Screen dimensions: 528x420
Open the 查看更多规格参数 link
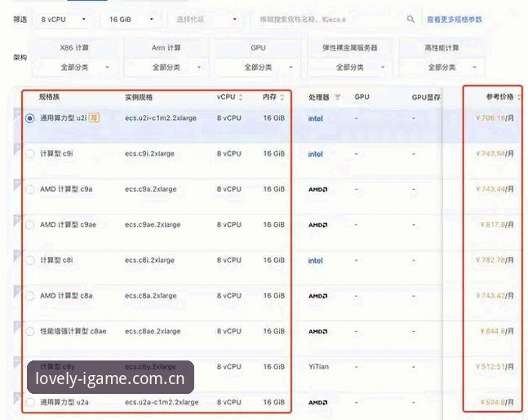[455, 20]
